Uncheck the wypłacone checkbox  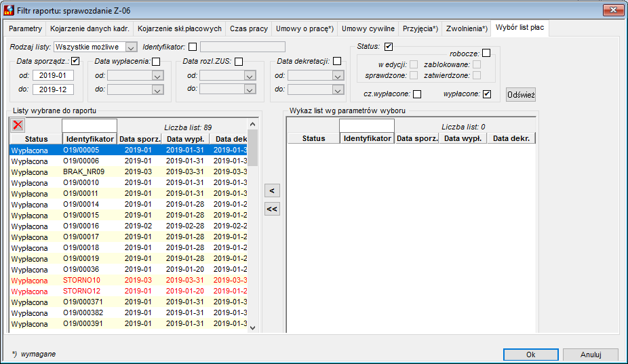pyautogui.click(x=487, y=94)
